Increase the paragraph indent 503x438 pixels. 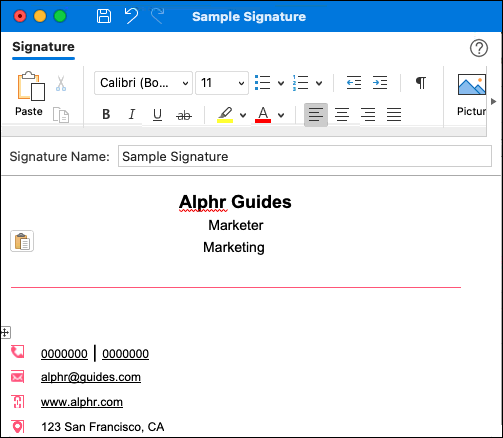380,83
